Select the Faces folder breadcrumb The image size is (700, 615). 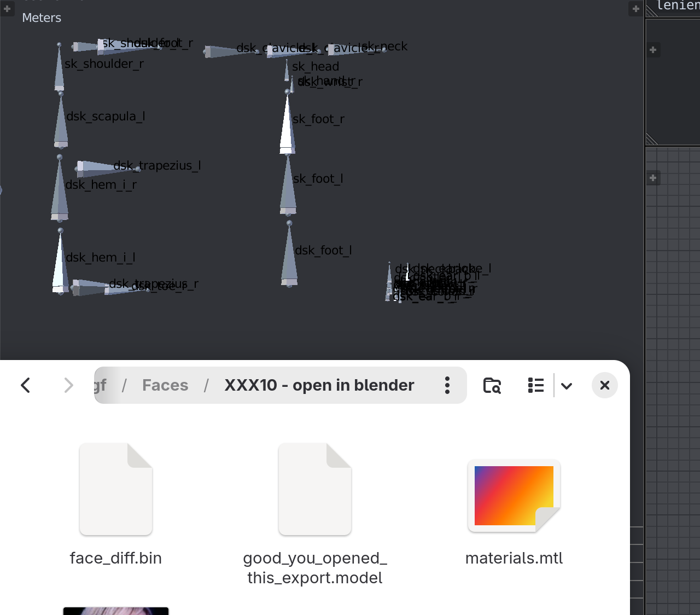(x=165, y=385)
